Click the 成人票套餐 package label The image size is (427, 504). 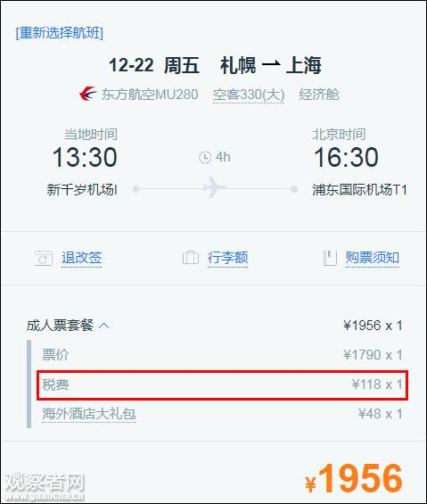point(60,326)
